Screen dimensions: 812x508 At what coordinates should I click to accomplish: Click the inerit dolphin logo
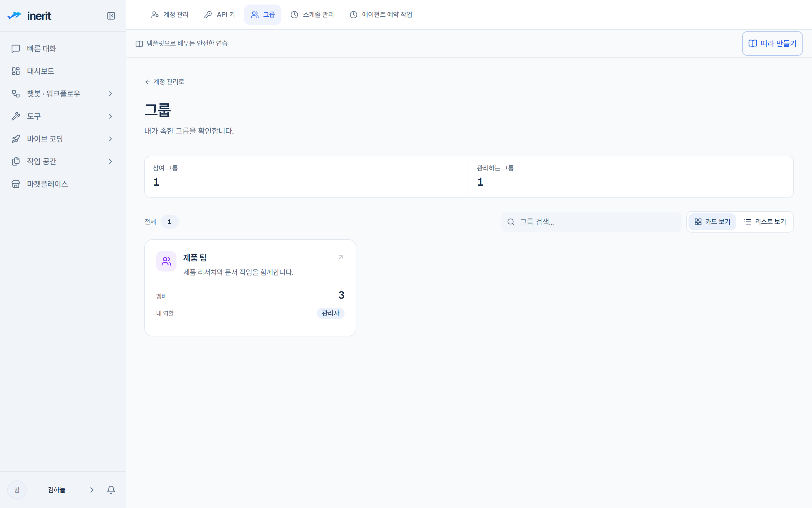pos(14,16)
